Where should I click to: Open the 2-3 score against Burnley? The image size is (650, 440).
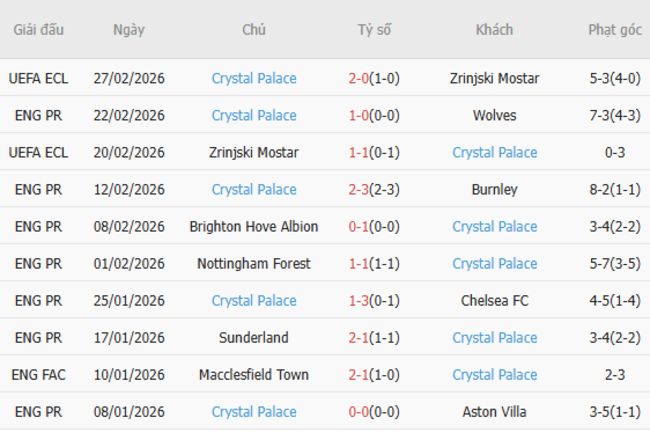tap(362, 189)
